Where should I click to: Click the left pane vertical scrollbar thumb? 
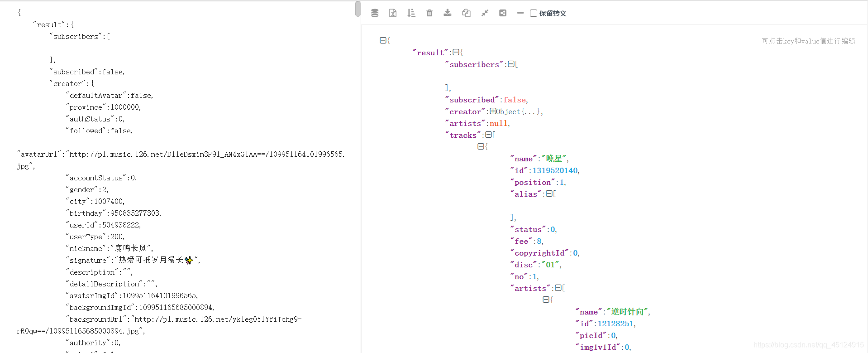(358, 9)
